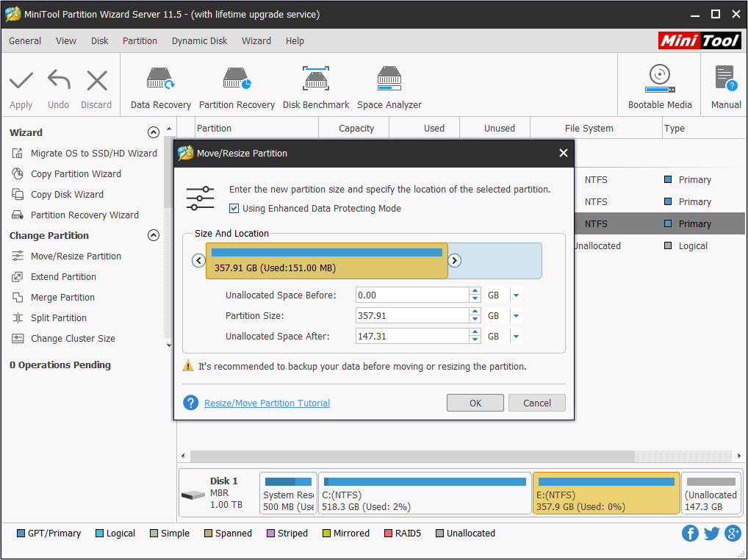Select Move/Resize Partition in sidebar
The image size is (748, 560).
click(x=67, y=256)
